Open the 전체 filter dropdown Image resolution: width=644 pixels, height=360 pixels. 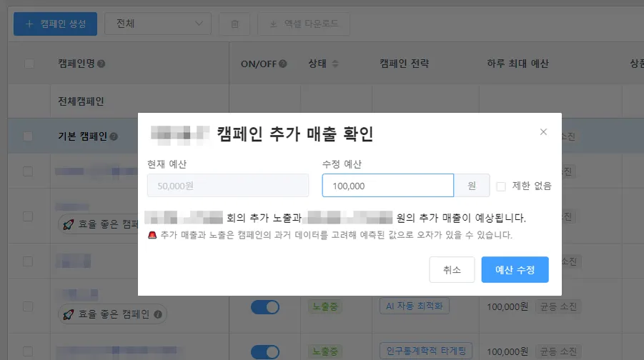[x=158, y=24]
